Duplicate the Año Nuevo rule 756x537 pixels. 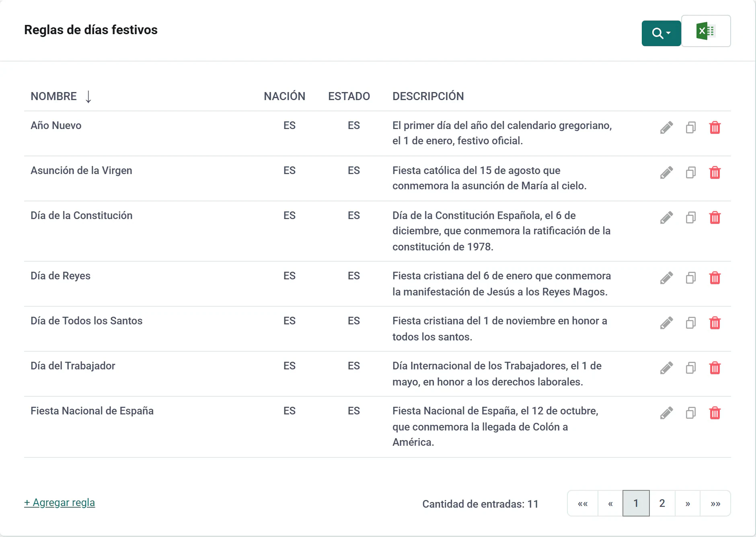(691, 128)
